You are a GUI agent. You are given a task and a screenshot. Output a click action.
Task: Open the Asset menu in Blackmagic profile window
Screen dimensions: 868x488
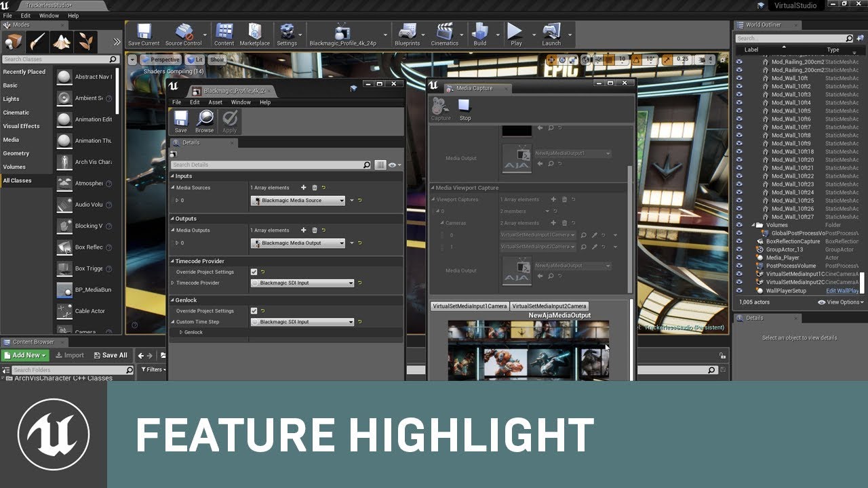(216, 102)
